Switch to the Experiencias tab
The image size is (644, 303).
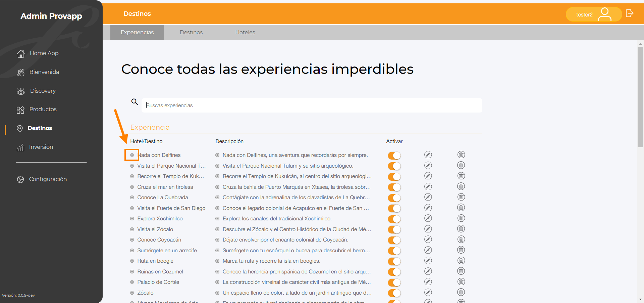tap(137, 32)
